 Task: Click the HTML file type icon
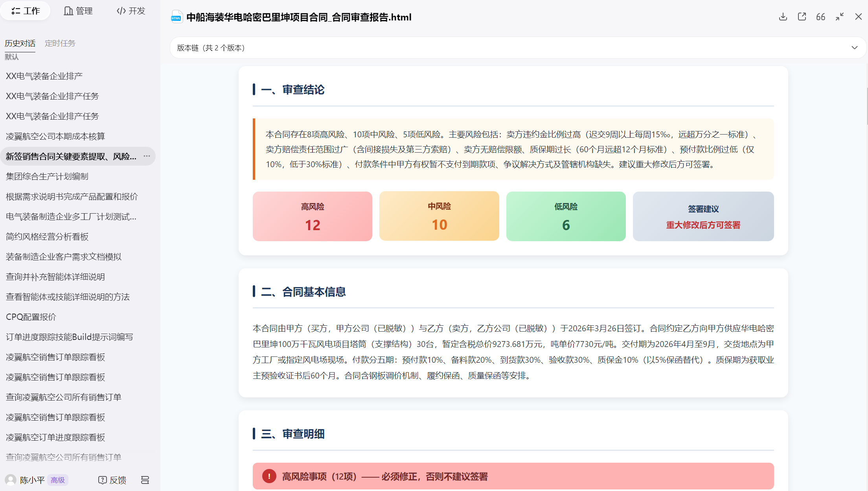point(177,17)
